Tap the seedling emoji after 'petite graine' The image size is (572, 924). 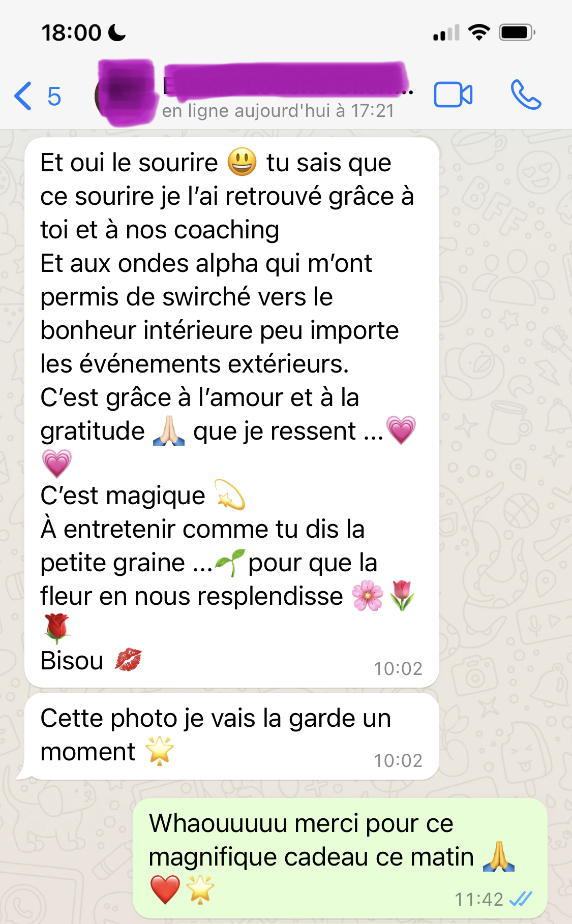230,563
